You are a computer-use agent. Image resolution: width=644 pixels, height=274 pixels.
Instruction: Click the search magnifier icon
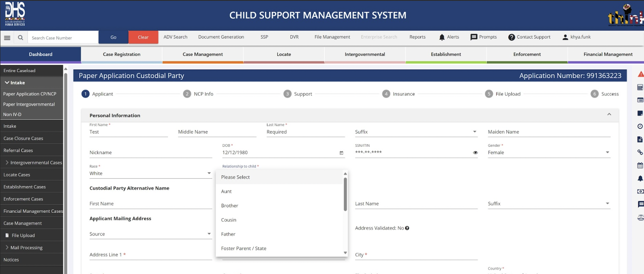(20, 38)
